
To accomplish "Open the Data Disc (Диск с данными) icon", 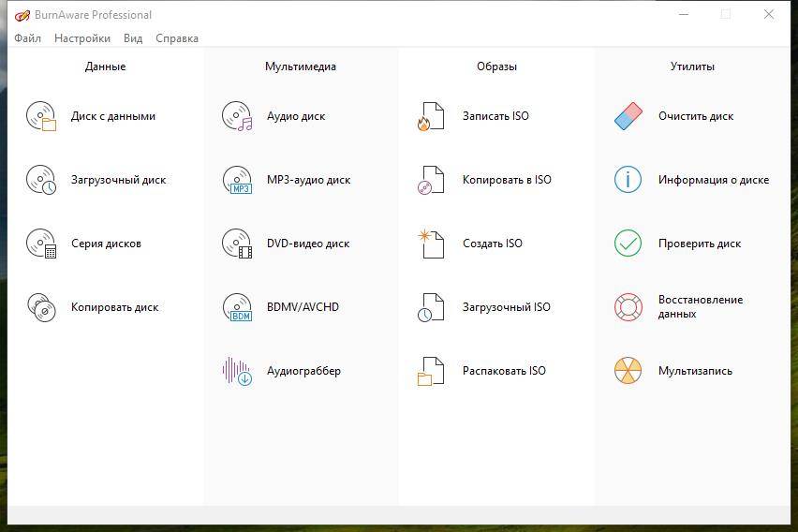I will 41,116.
